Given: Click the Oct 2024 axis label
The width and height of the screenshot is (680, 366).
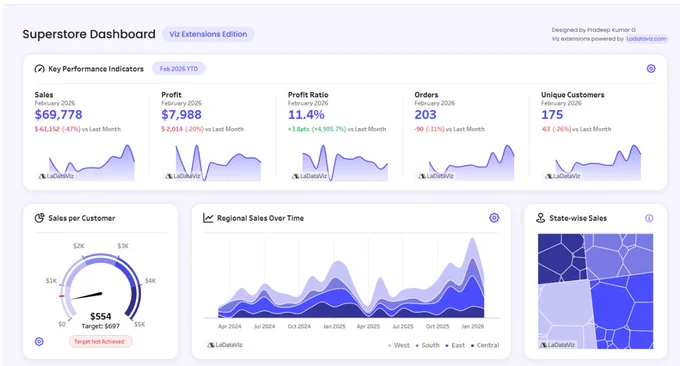Looking at the screenshot, I should point(299,326).
